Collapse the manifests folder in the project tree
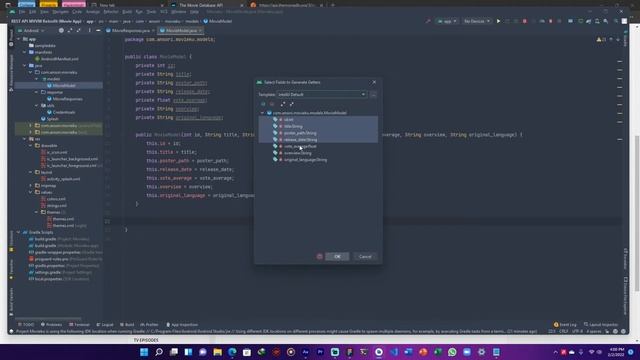Screen dimensions: 640x360 pos(25,52)
